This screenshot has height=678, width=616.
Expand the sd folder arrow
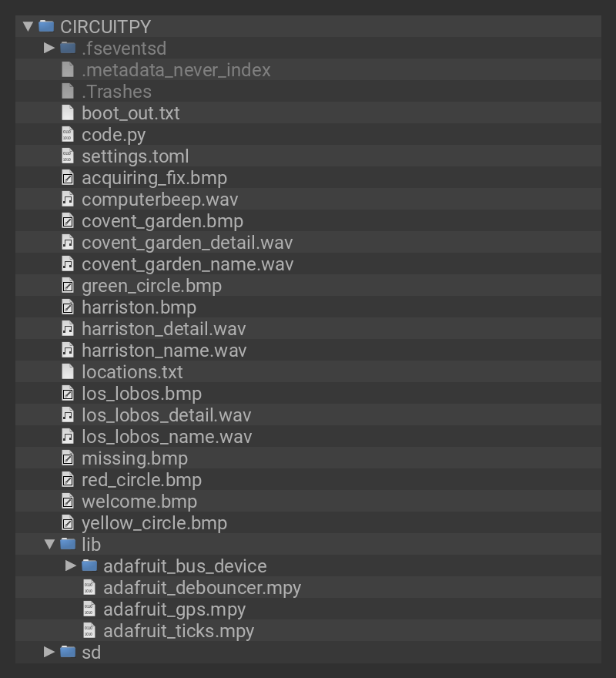(x=49, y=652)
